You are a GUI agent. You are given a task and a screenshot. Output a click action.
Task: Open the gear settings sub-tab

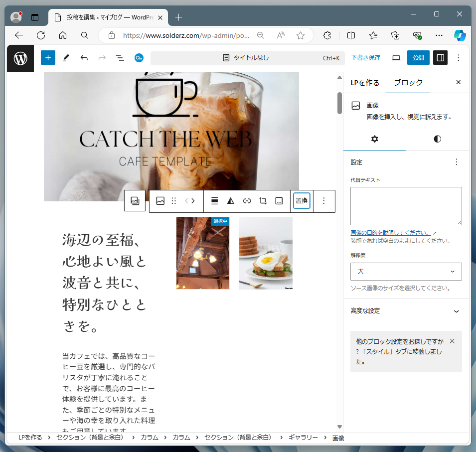[375, 139]
